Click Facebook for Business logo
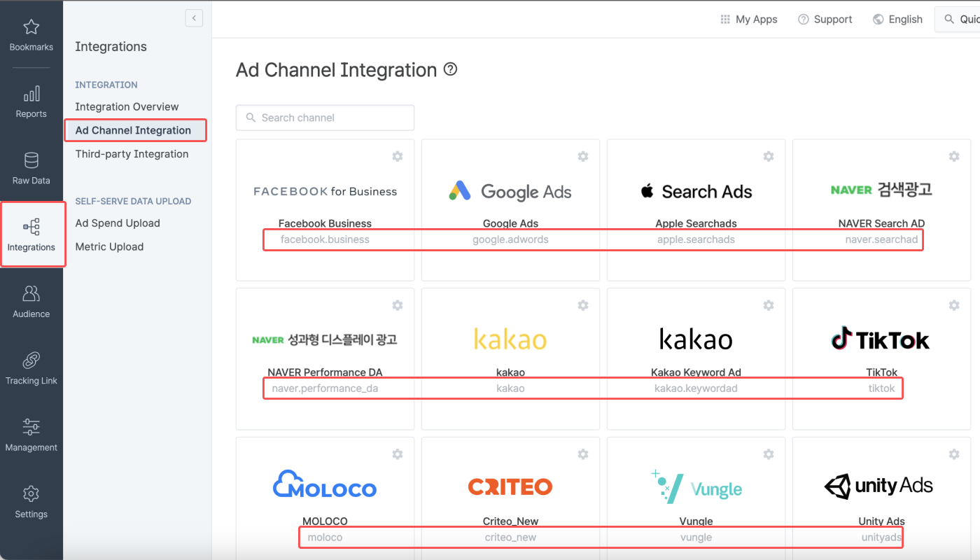This screenshot has width=980, height=560. 325,191
